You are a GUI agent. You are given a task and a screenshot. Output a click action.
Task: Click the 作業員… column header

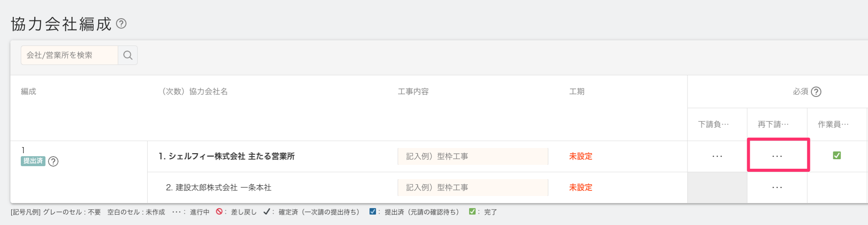[833, 125]
